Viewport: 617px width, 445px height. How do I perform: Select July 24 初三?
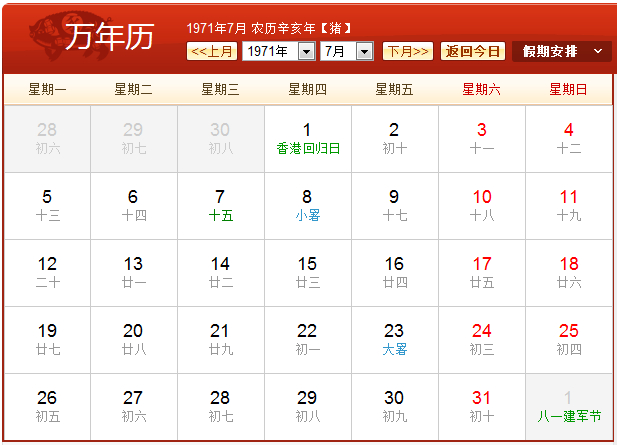[x=482, y=340]
